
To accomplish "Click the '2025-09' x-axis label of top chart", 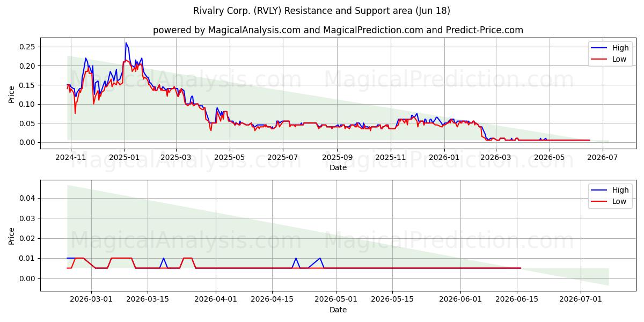I will click(x=337, y=158).
